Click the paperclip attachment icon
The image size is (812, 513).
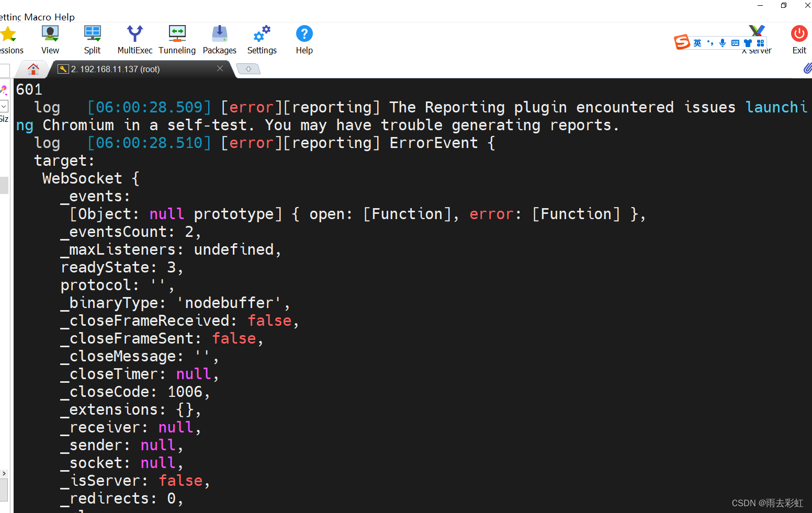(807, 68)
